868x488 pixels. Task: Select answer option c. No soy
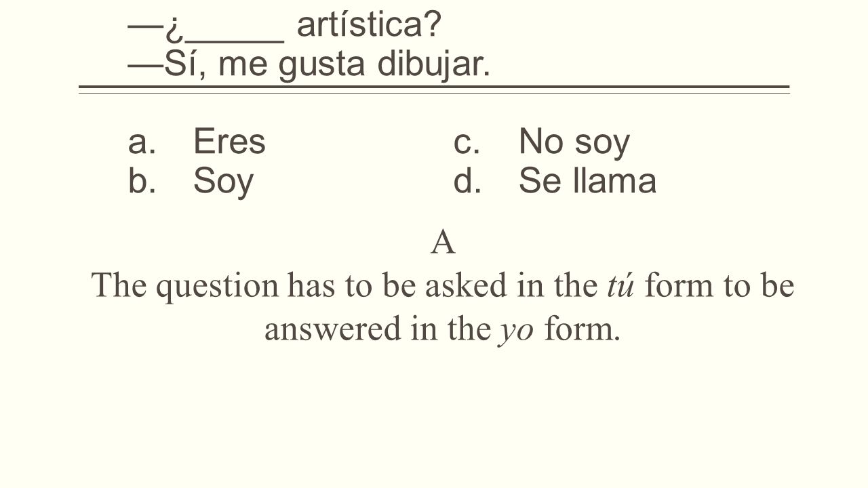(541, 142)
